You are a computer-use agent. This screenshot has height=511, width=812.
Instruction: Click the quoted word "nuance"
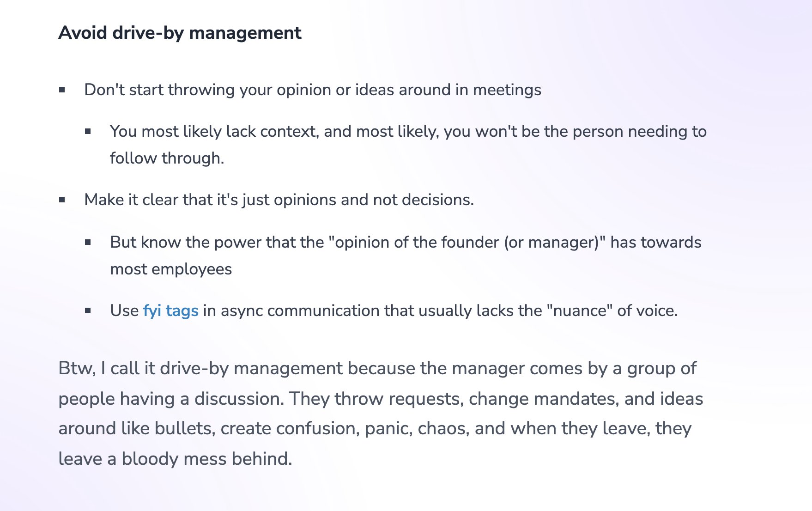coord(579,311)
